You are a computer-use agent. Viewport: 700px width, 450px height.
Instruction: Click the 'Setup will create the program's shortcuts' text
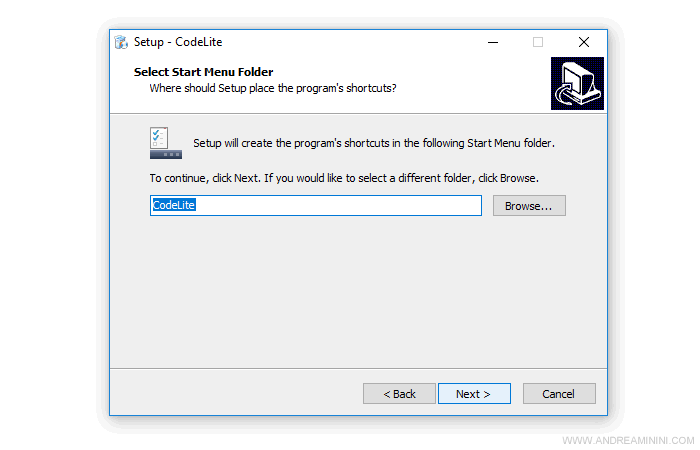[x=373, y=143]
